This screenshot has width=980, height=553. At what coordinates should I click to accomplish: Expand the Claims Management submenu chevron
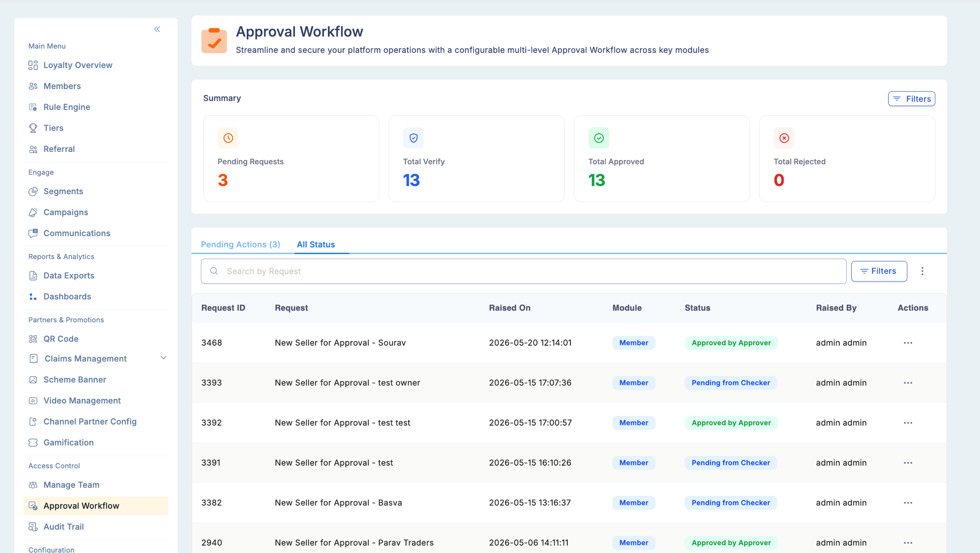(164, 358)
